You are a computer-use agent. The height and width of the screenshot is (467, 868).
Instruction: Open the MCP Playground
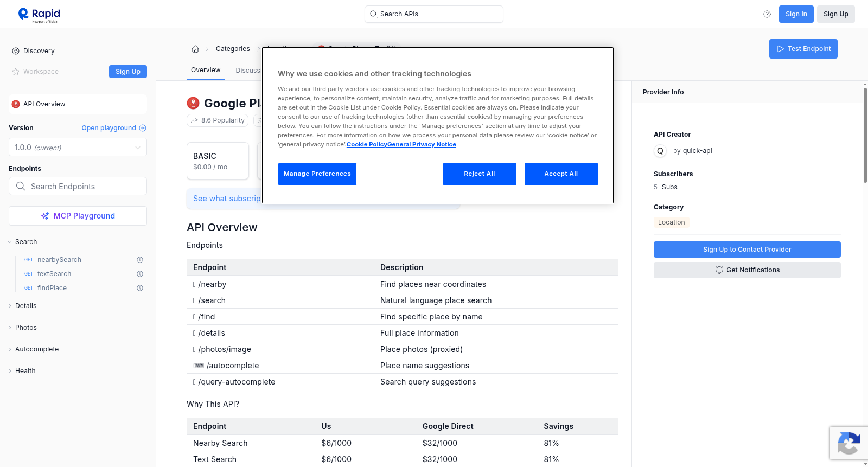click(x=78, y=216)
